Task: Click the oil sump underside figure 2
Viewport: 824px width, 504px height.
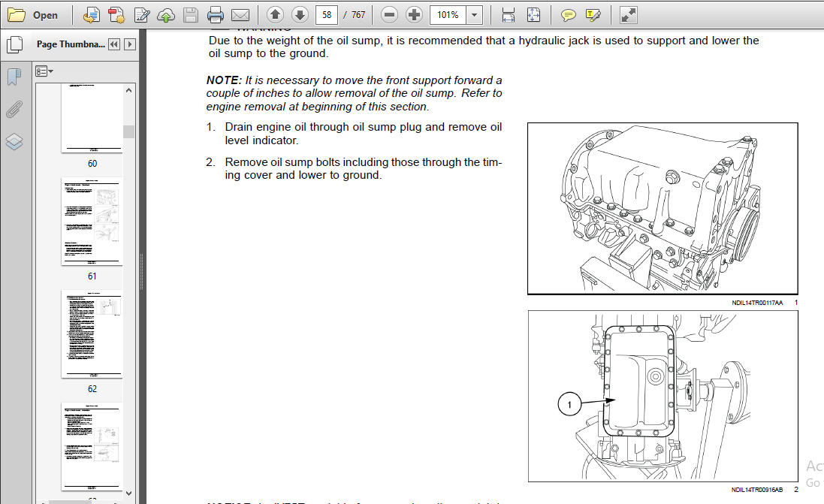Action: (663, 396)
